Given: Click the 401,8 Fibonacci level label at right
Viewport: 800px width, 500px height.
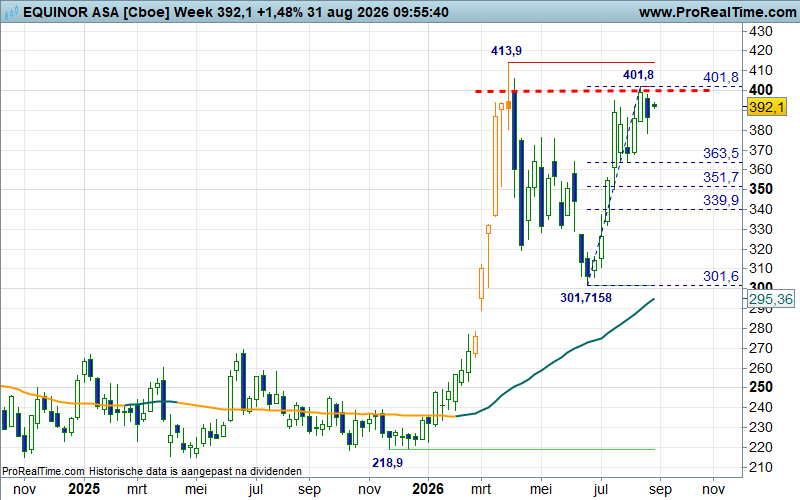Looking at the screenshot, I should coord(720,77).
